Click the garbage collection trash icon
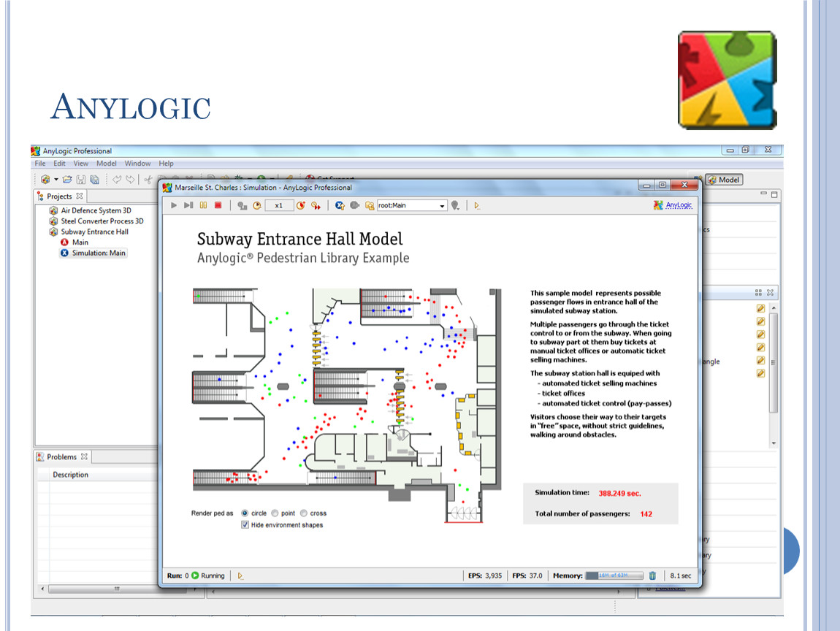This screenshot has height=631, width=840. [652, 575]
